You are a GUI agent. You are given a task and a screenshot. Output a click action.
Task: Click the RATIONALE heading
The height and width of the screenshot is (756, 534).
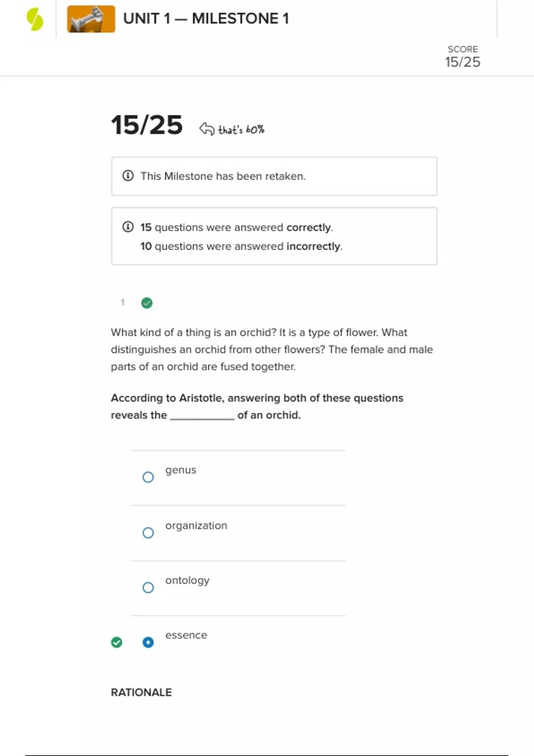click(141, 692)
